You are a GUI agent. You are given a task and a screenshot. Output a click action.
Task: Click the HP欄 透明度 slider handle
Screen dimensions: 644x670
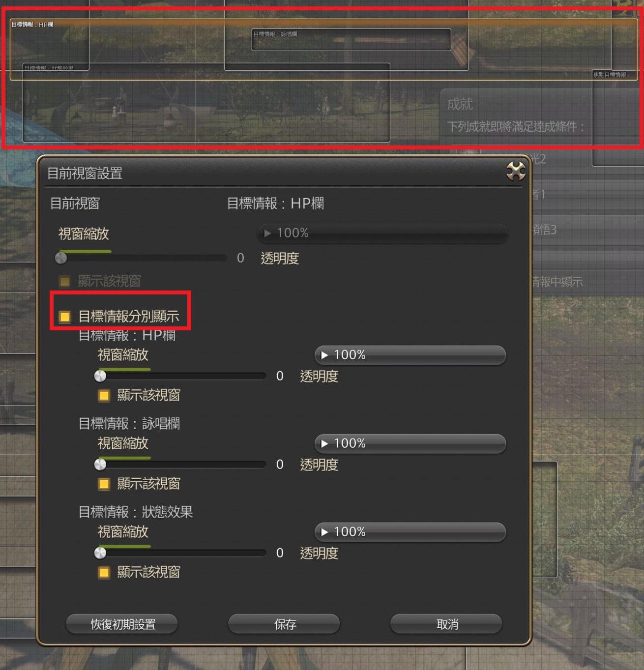point(100,376)
